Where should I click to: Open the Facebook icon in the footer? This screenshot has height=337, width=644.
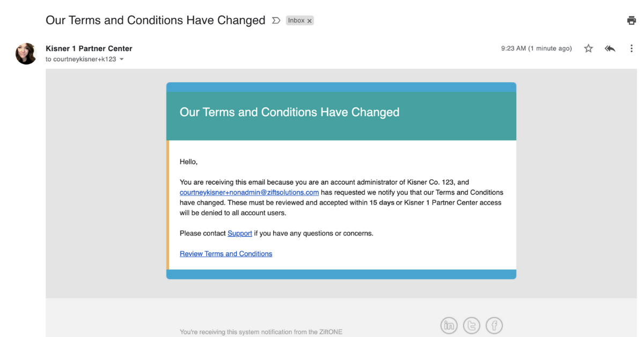(x=494, y=325)
